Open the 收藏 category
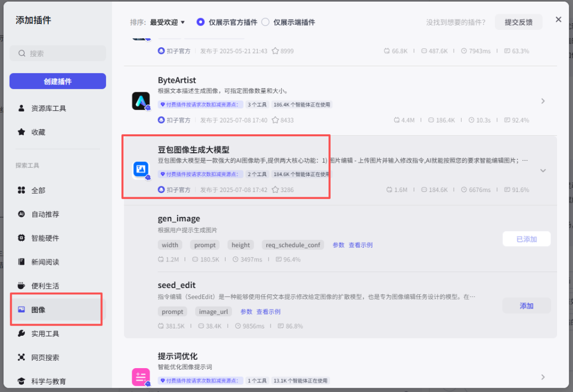Screen dimensions: 573x392 coord(58,132)
